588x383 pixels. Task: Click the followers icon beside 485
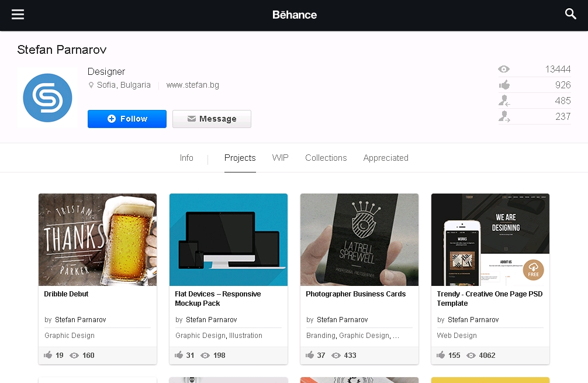pyautogui.click(x=504, y=101)
